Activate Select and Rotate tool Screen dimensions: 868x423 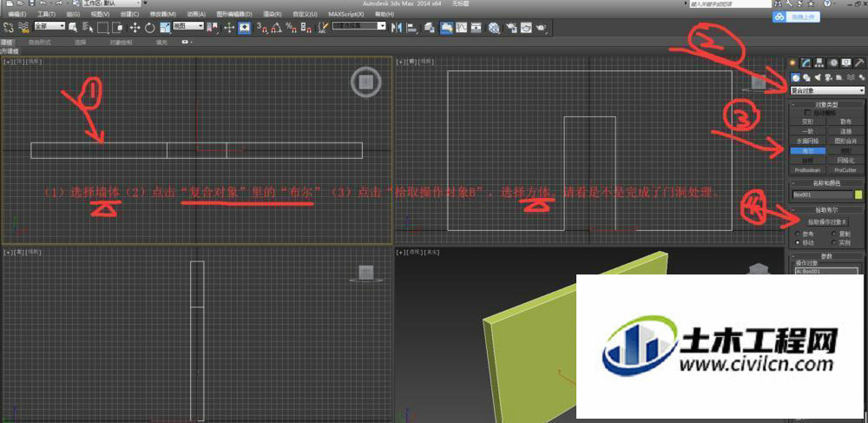[149, 27]
